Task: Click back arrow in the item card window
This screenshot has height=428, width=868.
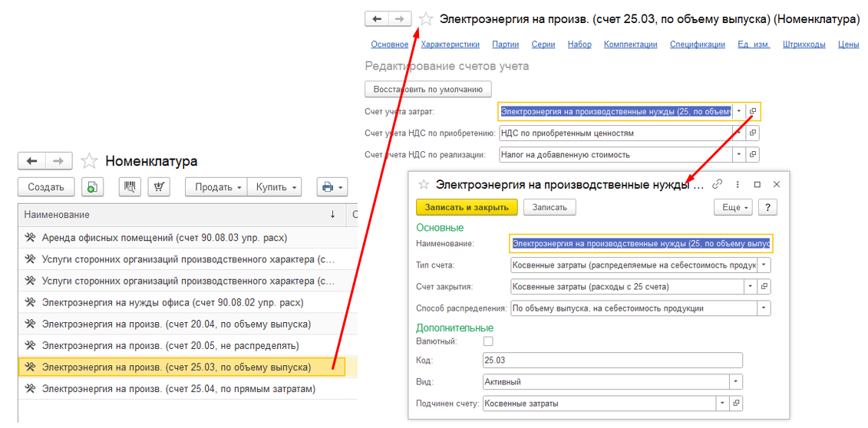Action: [x=376, y=19]
